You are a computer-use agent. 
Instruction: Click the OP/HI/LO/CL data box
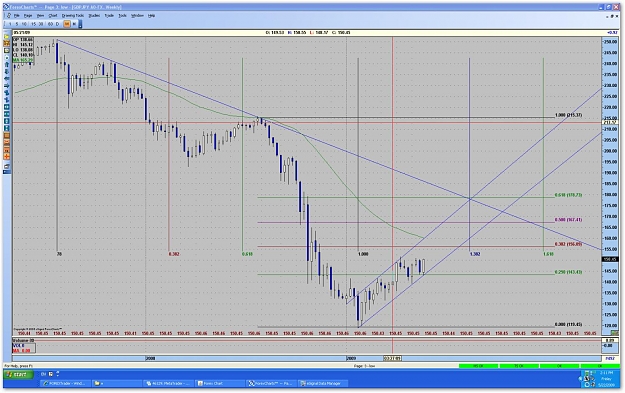(x=23, y=50)
